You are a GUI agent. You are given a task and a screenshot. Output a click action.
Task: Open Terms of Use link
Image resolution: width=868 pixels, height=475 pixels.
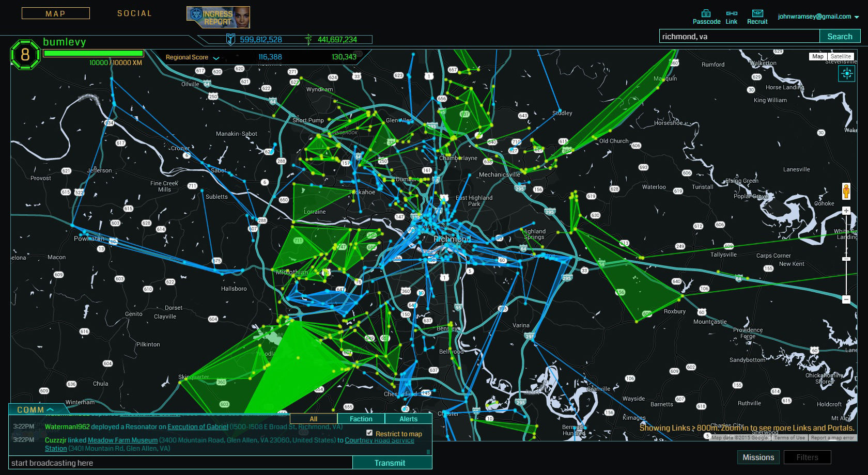pyautogui.click(x=789, y=438)
